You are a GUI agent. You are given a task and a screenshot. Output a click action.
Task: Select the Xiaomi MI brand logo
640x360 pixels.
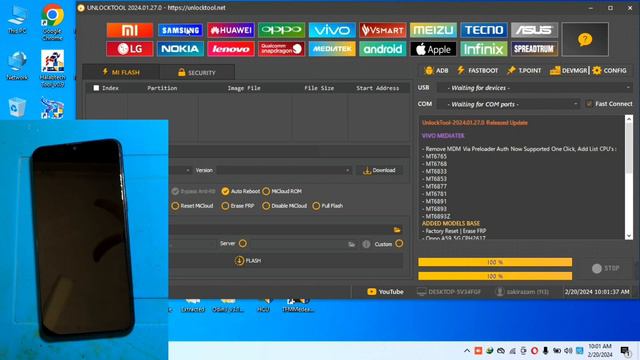tap(130, 30)
